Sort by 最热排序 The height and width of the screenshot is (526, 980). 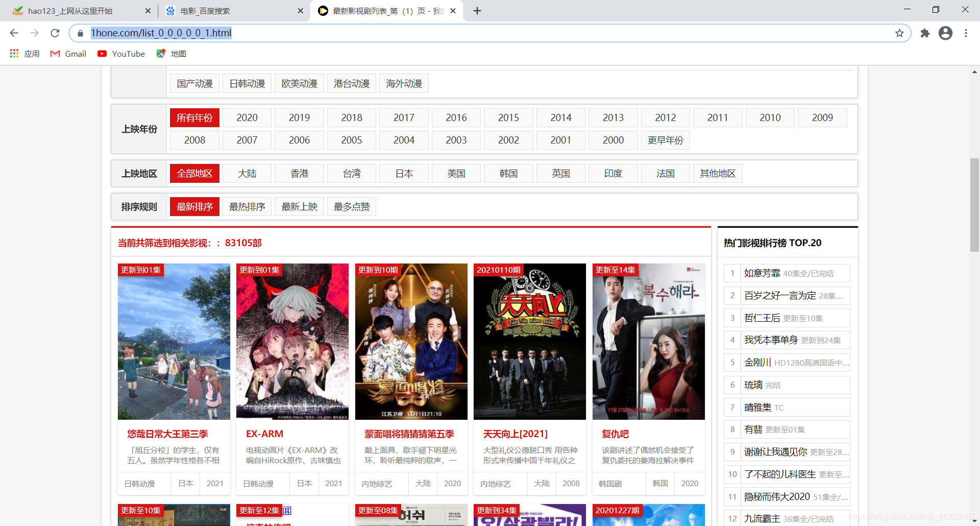[x=247, y=207]
